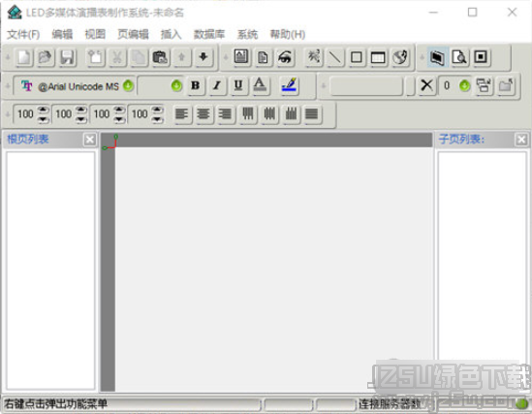The width and height of the screenshot is (532, 414).
Task: Click the move up arrow icon
Action: pyautogui.click(x=182, y=57)
